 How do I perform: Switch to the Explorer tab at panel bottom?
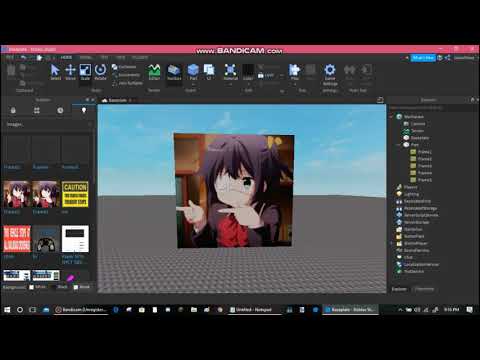coord(399,289)
